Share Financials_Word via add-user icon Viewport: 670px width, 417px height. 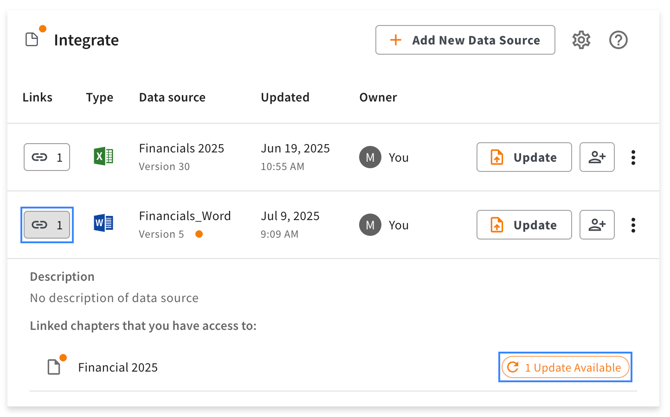click(597, 225)
